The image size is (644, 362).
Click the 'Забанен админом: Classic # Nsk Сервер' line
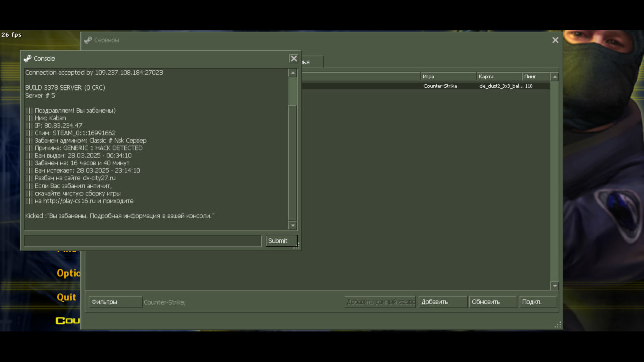click(x=86, y=141)
